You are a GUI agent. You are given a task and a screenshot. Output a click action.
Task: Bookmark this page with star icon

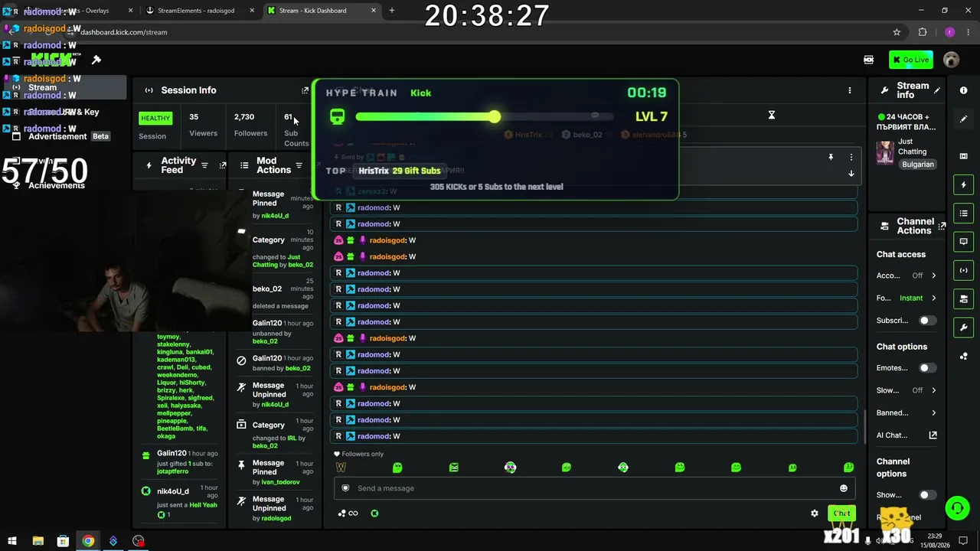tap(897, 32)
